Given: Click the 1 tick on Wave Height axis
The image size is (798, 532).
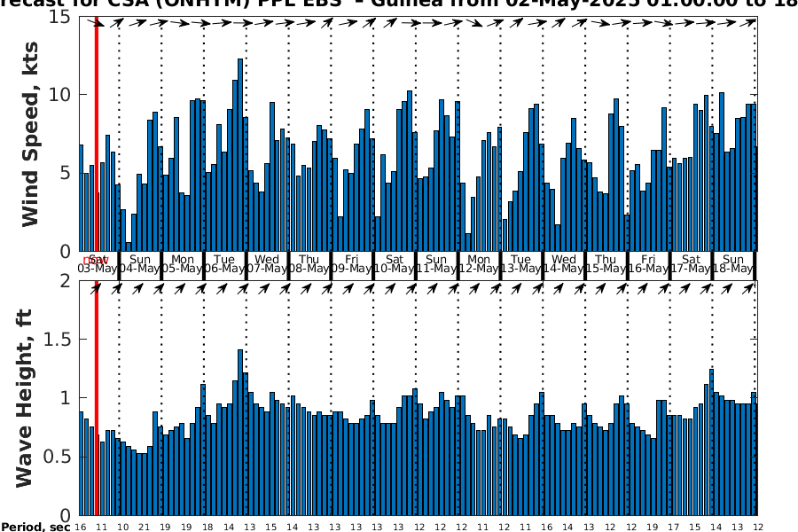Looking at the screenshot, I should pyautogui.click(x=65, y=397).
